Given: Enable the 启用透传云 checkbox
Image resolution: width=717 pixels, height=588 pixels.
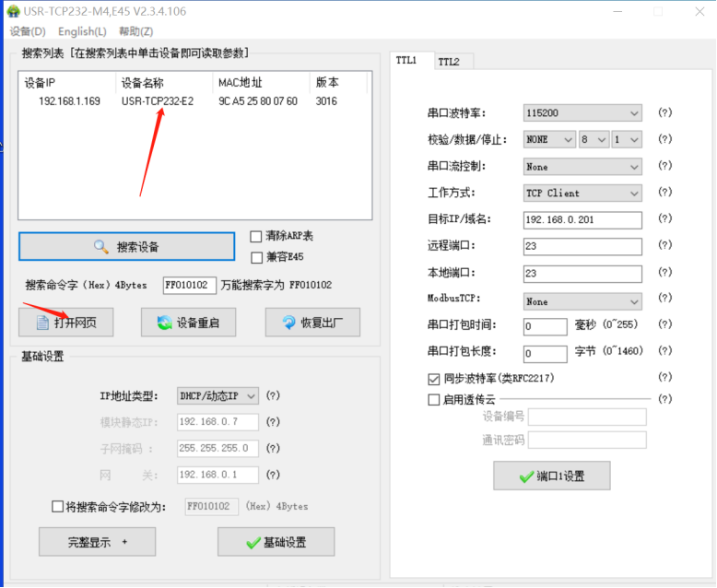Looking at the screenshot, I should point(434,400).
